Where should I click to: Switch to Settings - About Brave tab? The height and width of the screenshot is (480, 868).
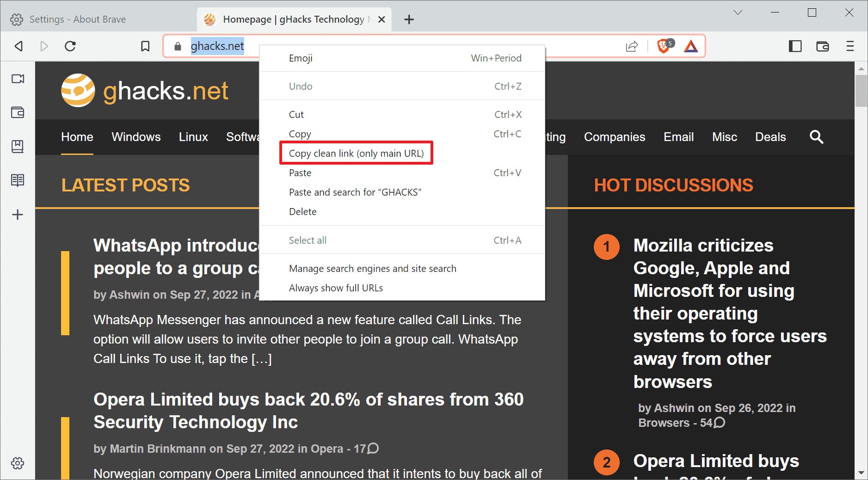[x=77, y=19]
